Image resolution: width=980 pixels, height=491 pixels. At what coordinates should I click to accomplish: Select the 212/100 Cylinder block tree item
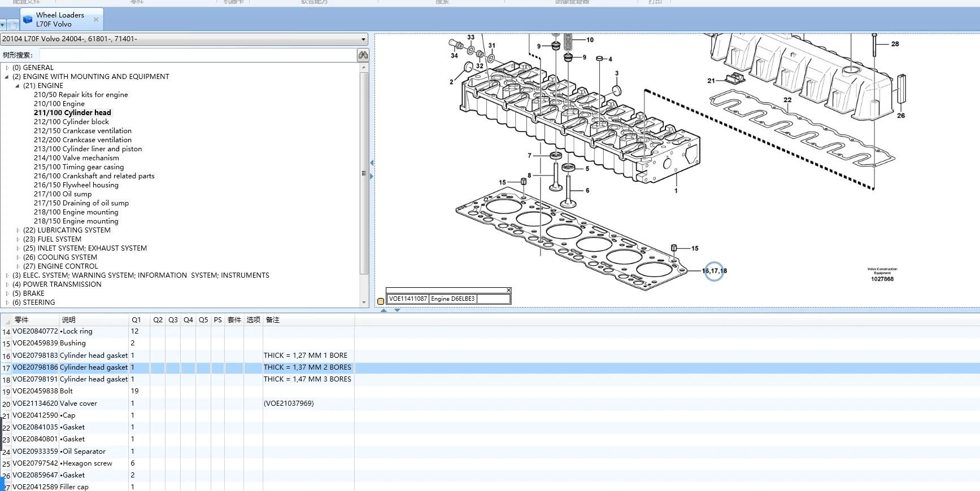pyautogui.click(x=71, y=122)
